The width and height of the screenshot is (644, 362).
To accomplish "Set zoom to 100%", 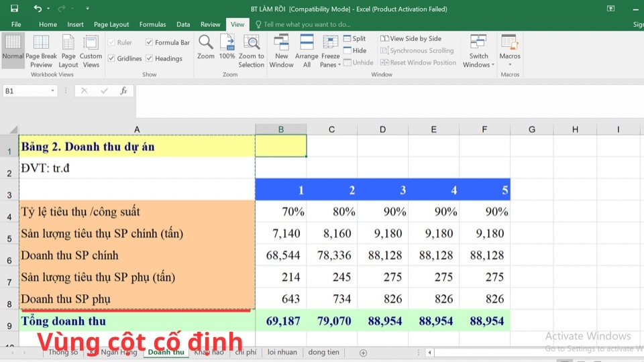I will coord(227,47).
